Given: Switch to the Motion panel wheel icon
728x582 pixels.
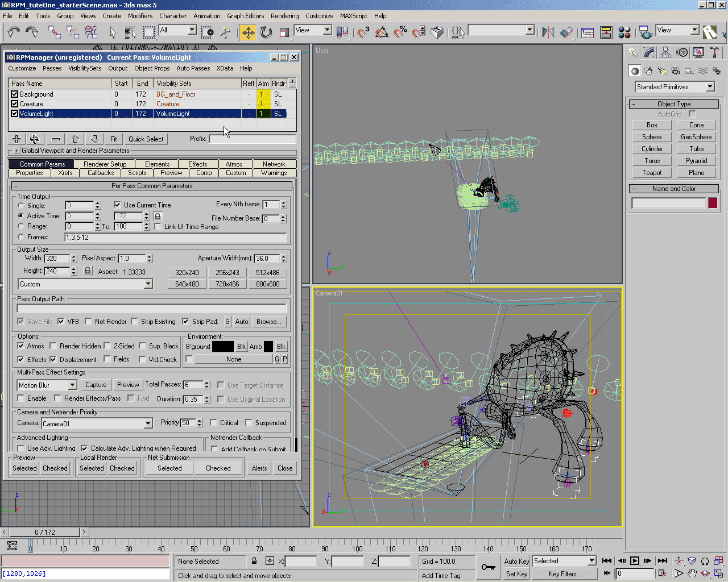Looking at the screenshot, I should coord(682,53).
